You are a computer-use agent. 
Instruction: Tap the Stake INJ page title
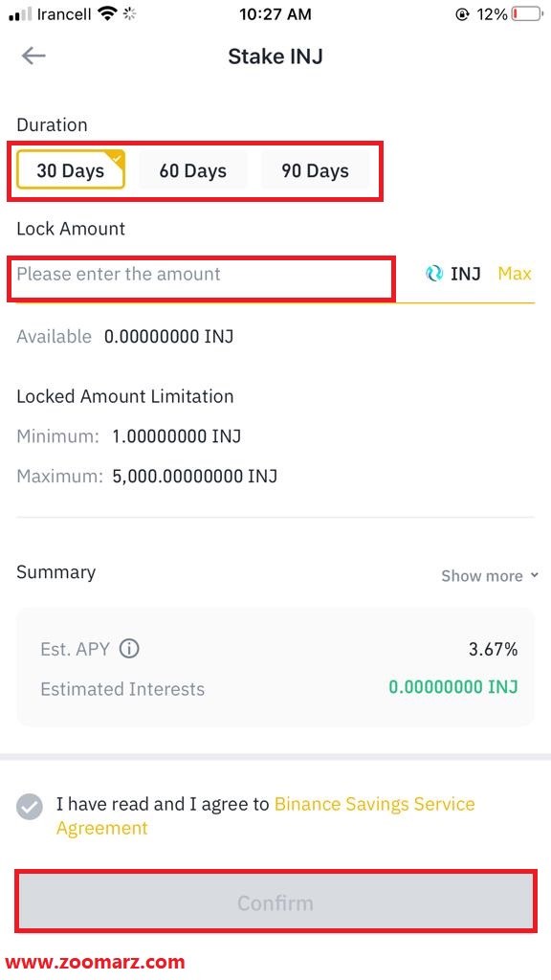coord(275,56)
